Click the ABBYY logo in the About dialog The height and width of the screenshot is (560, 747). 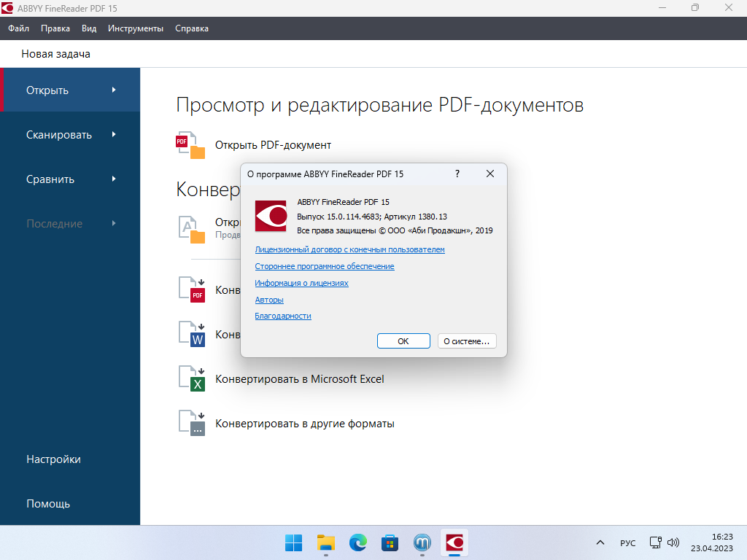point(271,216)
